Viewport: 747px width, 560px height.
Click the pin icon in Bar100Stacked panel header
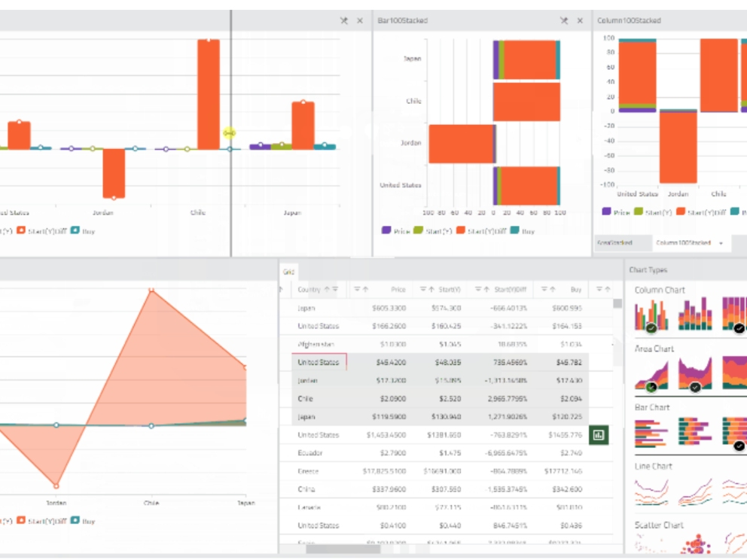(x=563, y=21)
